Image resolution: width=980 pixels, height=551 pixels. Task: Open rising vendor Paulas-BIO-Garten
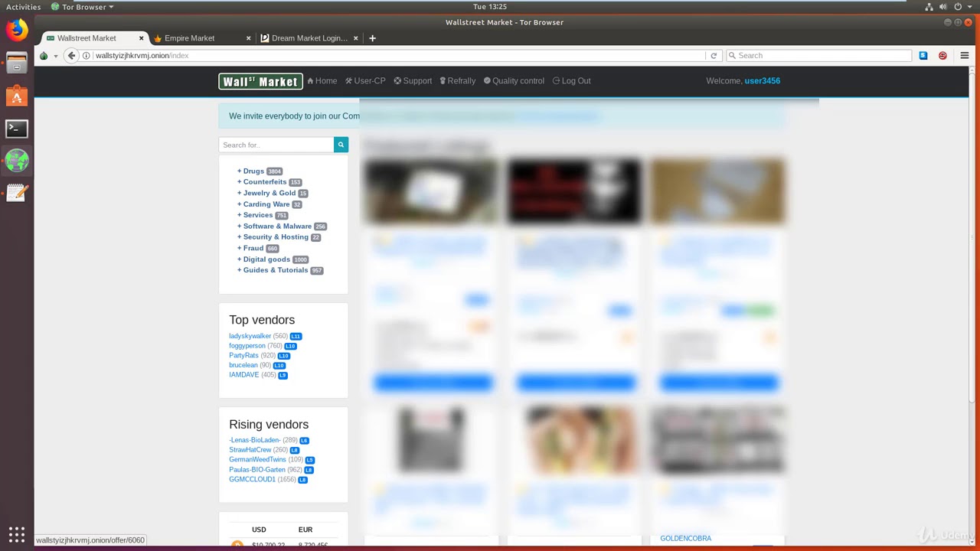coord(257,470)
